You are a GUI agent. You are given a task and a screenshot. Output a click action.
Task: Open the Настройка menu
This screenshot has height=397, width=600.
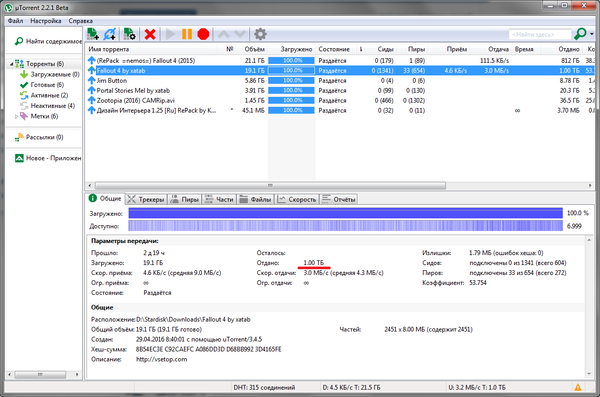pos(46,21)
